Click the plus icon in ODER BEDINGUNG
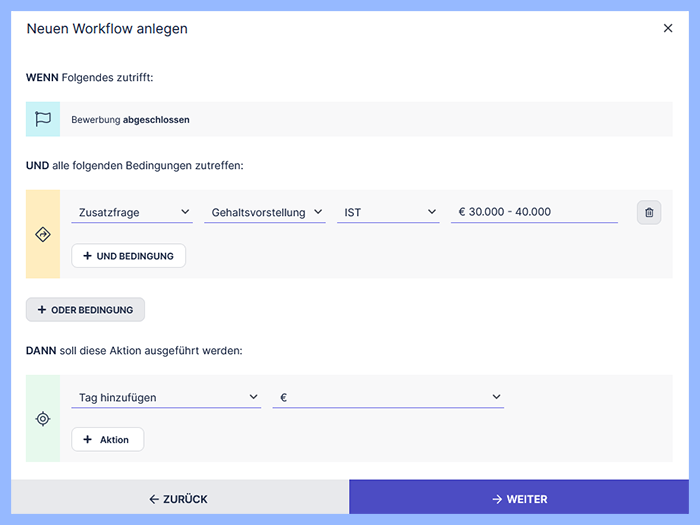This screenshot has width=700, height=525. click(x=42, y=310)
